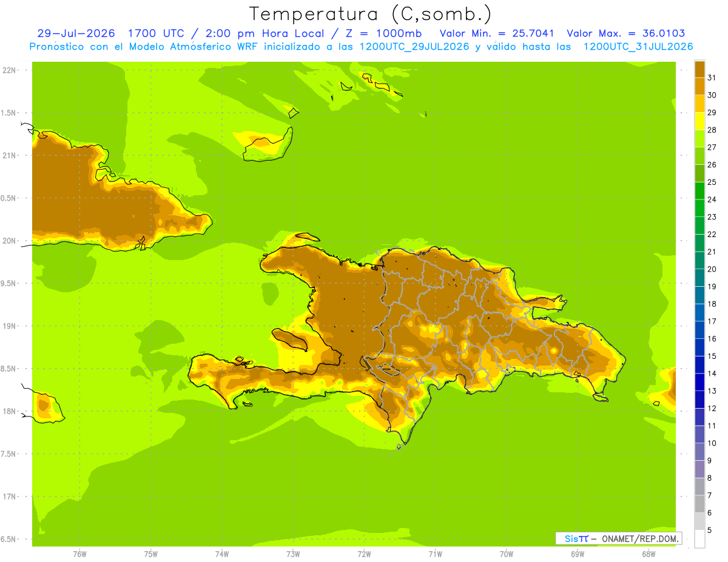Click the 28 label on the color scale
The height and width of the screenshot is (562, 728).
click(x=712, y=130)
